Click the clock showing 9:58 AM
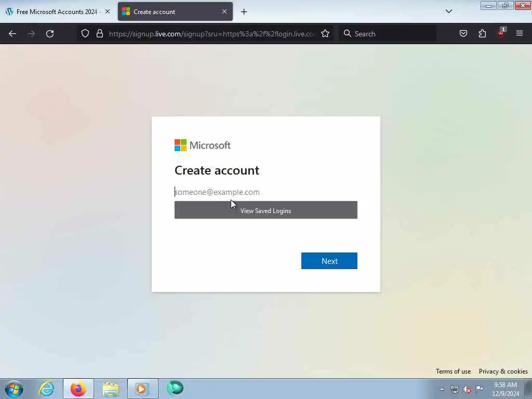532x399 pixels. 505,389
